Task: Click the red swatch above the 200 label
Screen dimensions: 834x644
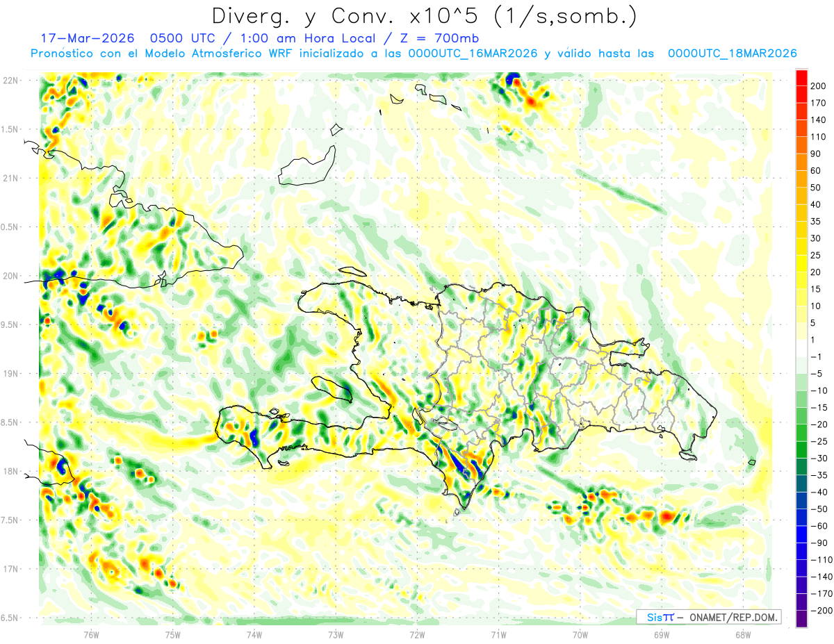Action: click(801, 78)
